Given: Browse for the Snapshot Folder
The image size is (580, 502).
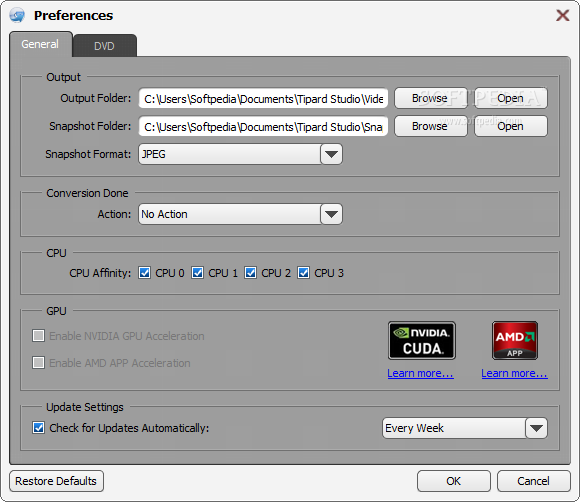Looking at the screenshot, I should [431, 126].
